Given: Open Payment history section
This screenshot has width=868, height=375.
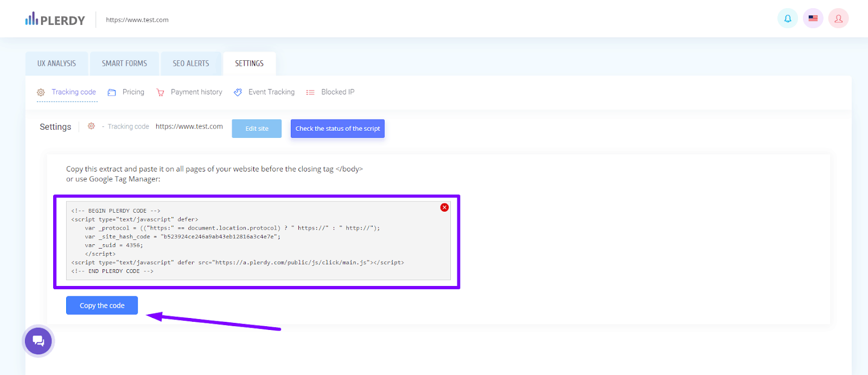Looking at the screenshot, I should (196, 92).
